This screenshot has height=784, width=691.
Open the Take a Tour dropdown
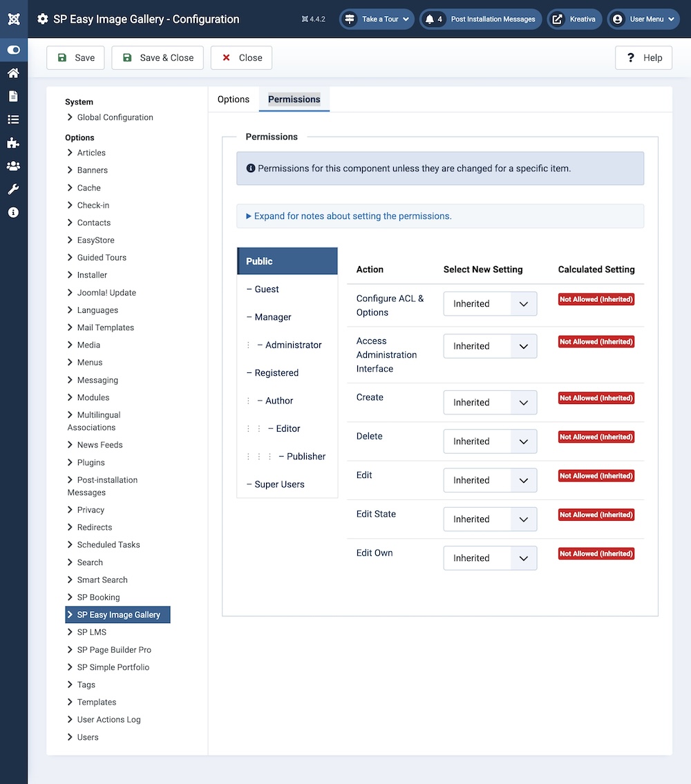point(377,19)
